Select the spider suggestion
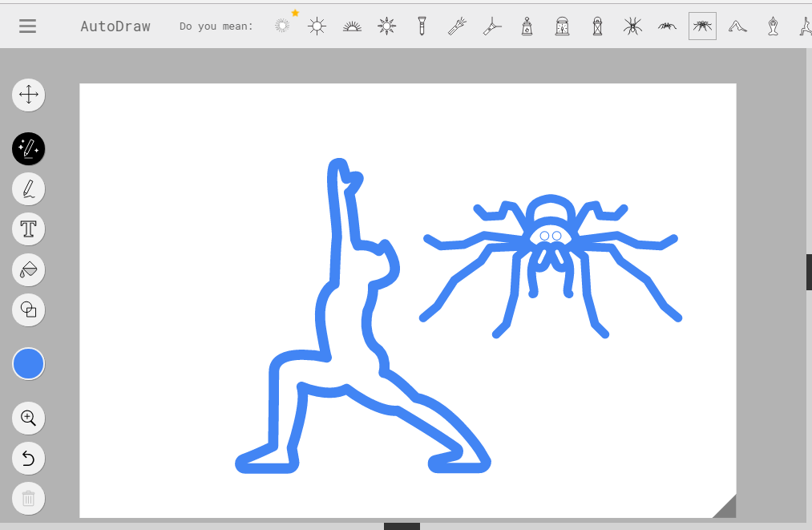This screenshot has height=530, width=812. click(632, 25)
